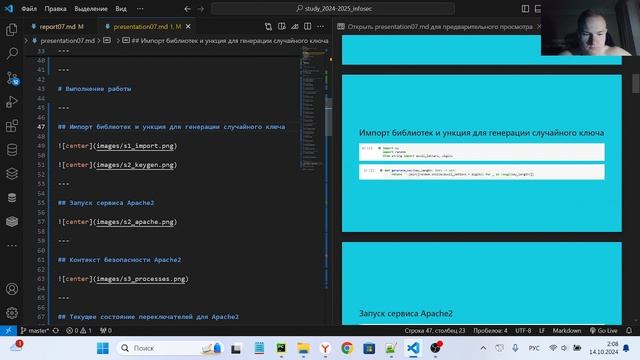
Task: Open Yandex Browser from the taskbar
Action: [x=325, y=348]
